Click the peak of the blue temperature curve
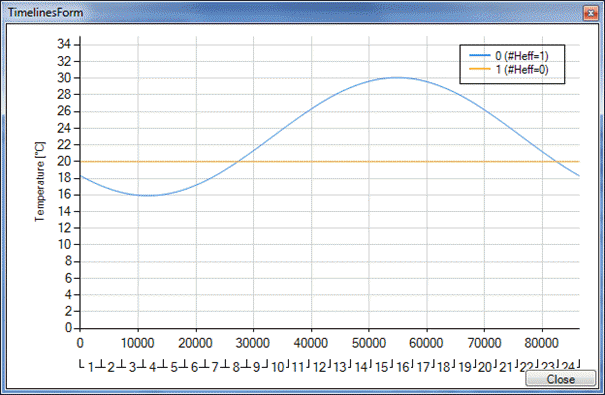The image size is (605, 395). click(397, 78)
